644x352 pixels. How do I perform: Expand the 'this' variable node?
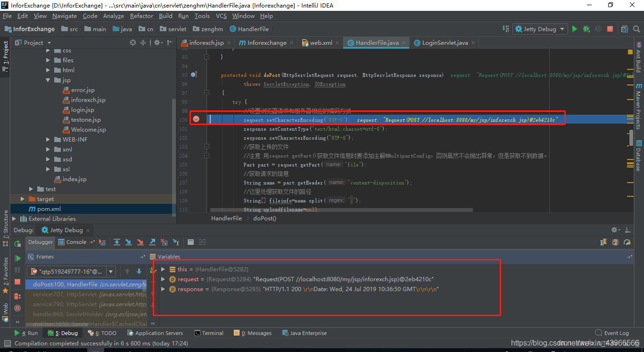pos(163,269)
